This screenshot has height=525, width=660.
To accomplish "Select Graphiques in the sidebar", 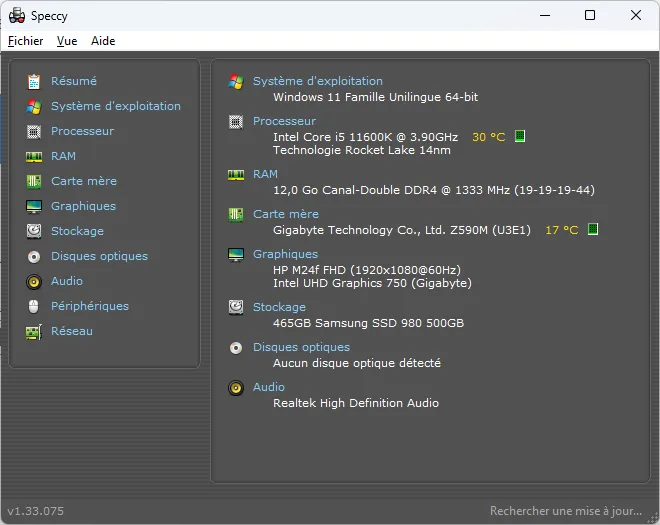I will 83,206.
